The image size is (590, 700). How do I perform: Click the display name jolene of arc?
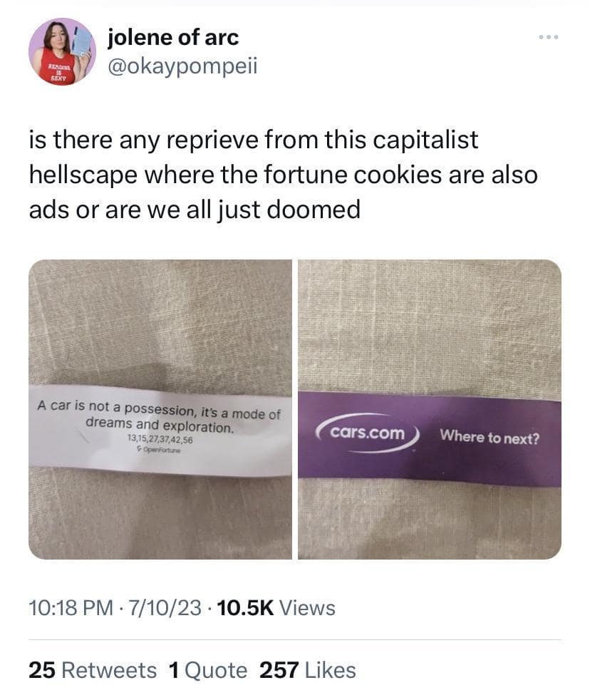click(x=173, y=38)
